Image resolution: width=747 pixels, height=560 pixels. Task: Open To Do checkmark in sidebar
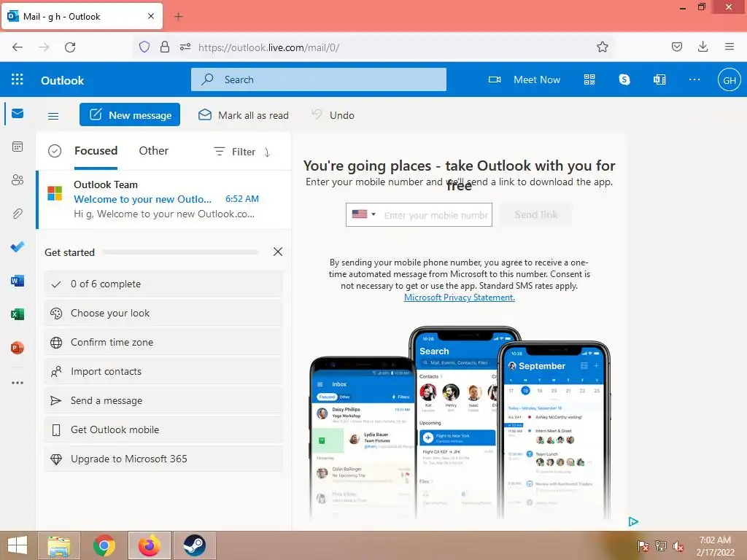pos(18,246)
